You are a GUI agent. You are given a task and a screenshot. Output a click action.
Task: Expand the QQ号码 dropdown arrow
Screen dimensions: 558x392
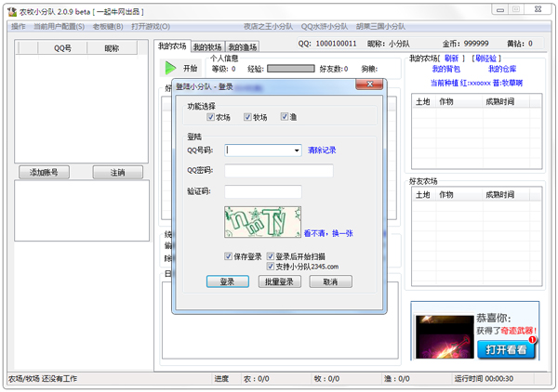297,150
